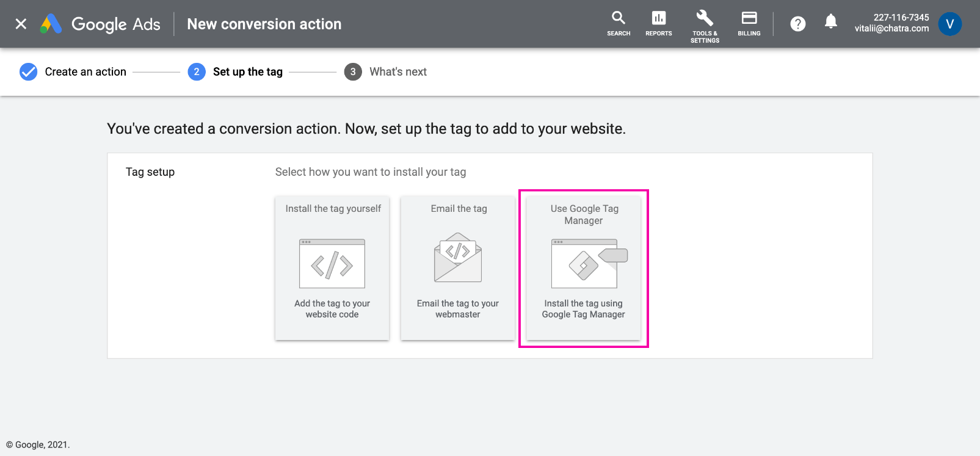Click the Help question mark icon
Screen dimensions: 980x456
coord(797,24)
